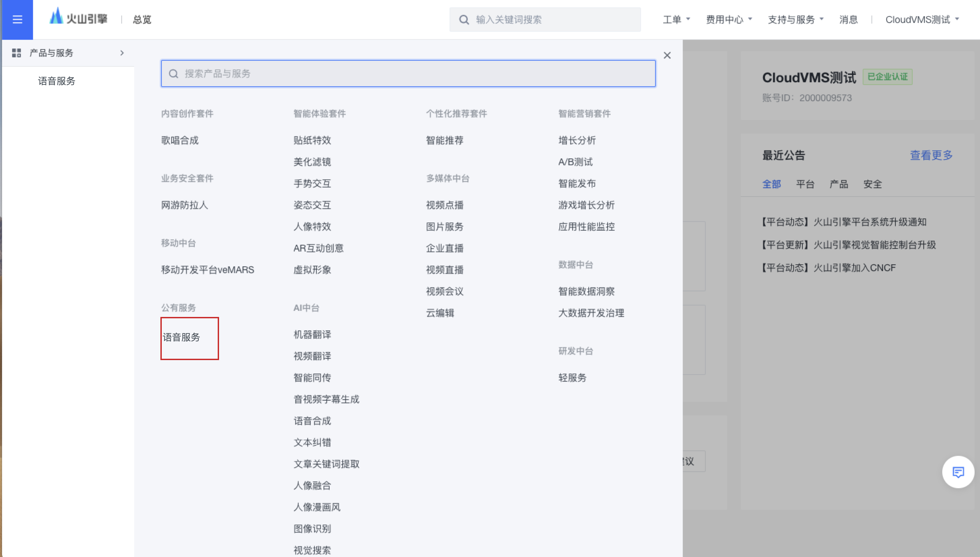This screenshot has width=980, height=557.
Task: Open 歌唱合成 product
Action: point(180,140)
